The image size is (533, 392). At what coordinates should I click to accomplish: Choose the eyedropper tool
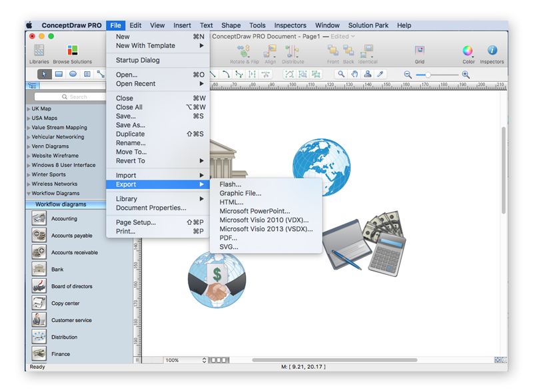click(x=380, y=75)
